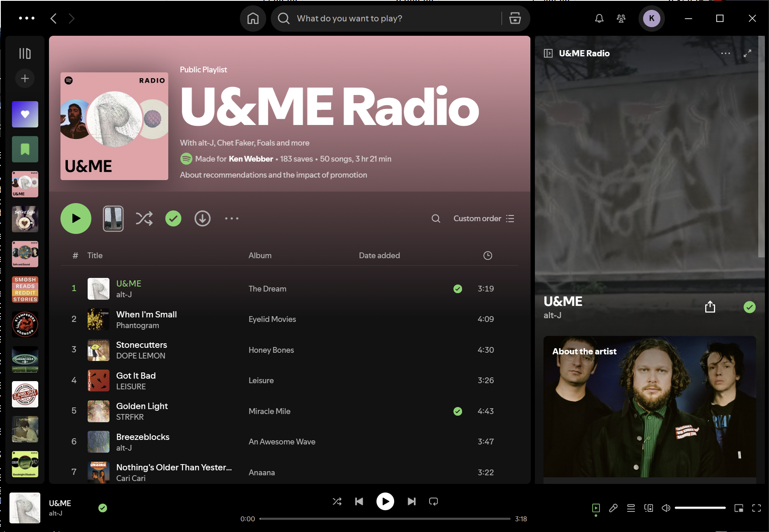769x532 pixels.
Task: Sort tracks by Album column header
Action: pos(260,255)
